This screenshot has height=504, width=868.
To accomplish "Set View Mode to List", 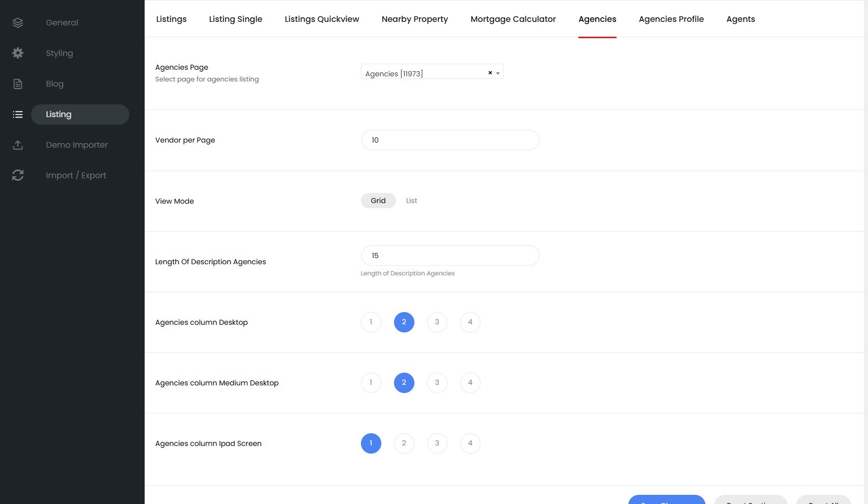I will [411, 201].
